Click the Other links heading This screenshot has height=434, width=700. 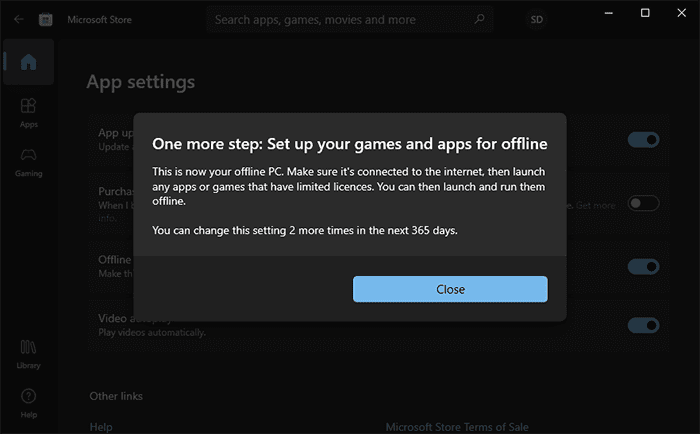click(116, 396)
